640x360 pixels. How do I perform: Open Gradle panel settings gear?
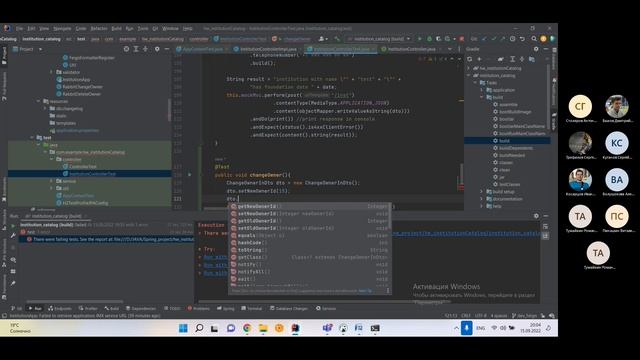536,49
